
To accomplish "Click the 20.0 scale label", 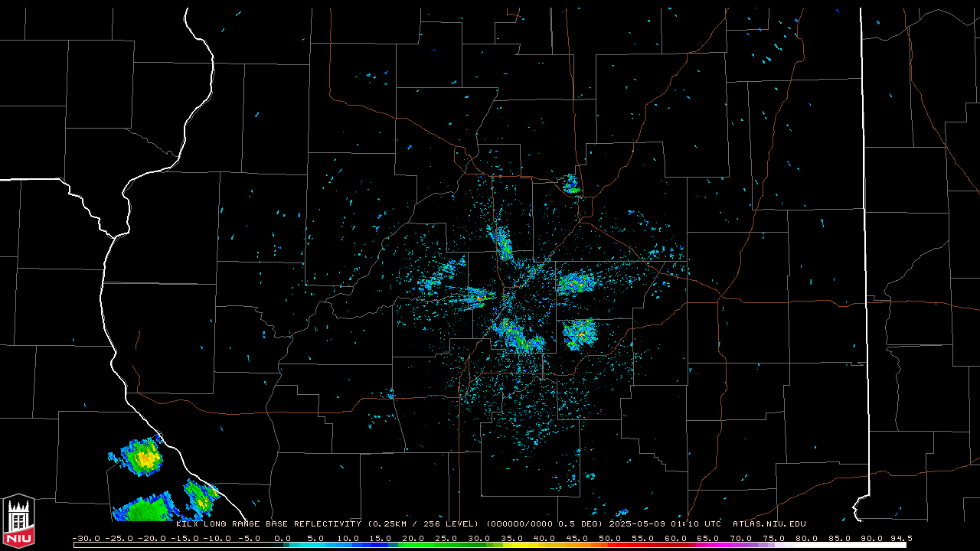I will (413, 539).
